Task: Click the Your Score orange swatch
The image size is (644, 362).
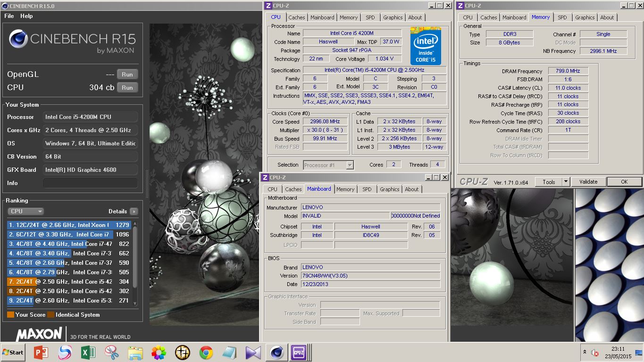Action: coord(10,315)
